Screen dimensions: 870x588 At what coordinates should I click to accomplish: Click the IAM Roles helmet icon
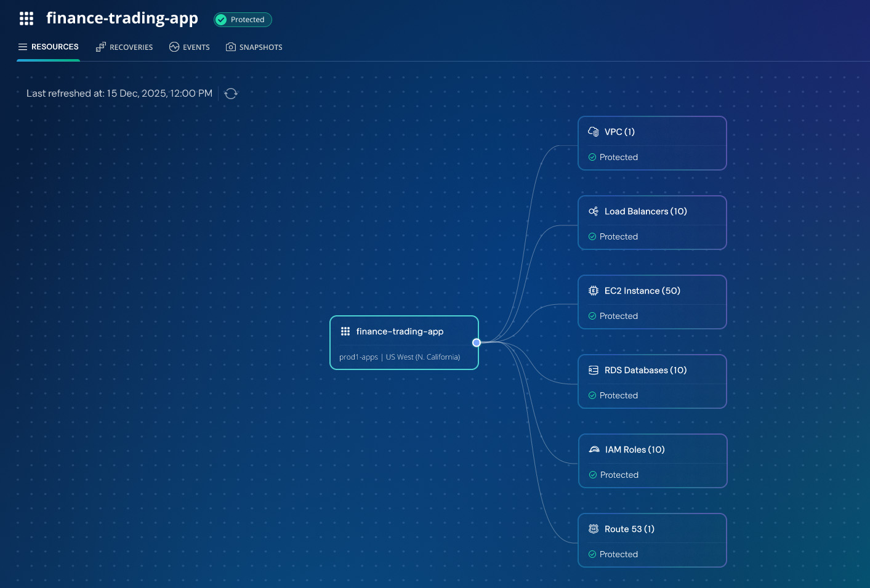tap(594, 449)
